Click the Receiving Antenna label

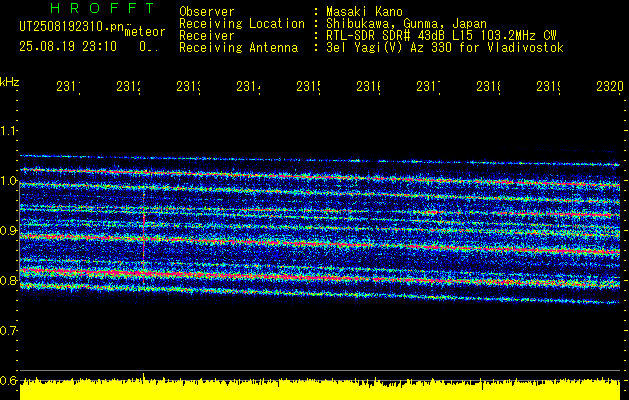pos(238,48)
